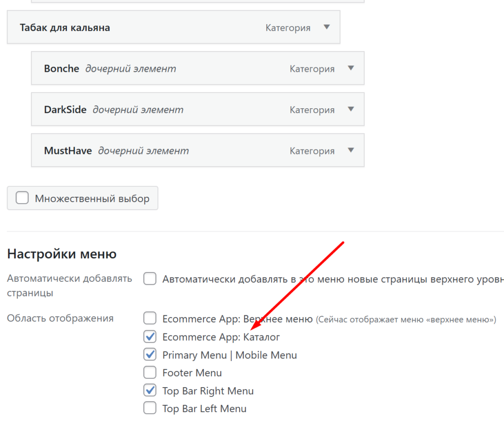Click the Множественный выбор button label
The width and height of the screenshot is (504, 423).
pyautogui.click(x=92, y=199)
